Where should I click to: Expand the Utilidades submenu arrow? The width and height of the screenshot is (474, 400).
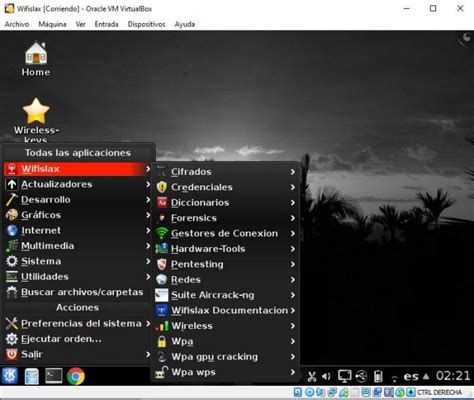point(148,276)
